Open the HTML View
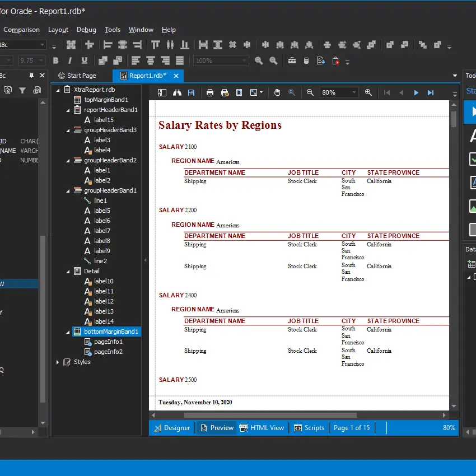This screenshot has width=476, height=476. 262,428
